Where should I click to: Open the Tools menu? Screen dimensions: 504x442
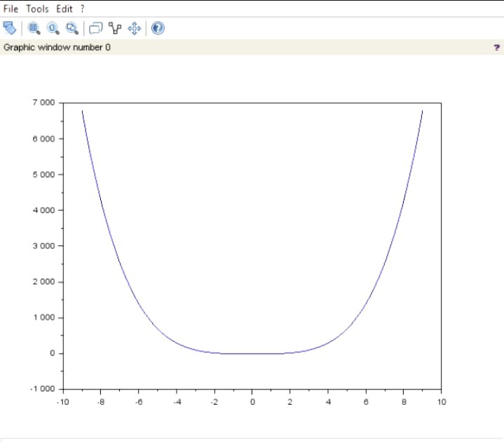point(37,8)
